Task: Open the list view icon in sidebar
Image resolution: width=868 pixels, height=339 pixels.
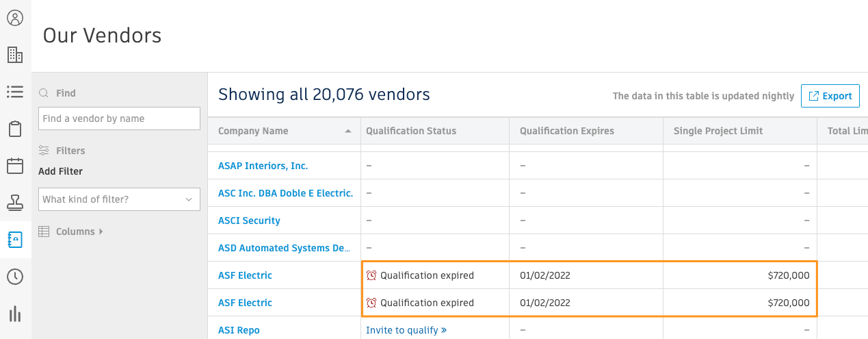Action: (15, 91)
